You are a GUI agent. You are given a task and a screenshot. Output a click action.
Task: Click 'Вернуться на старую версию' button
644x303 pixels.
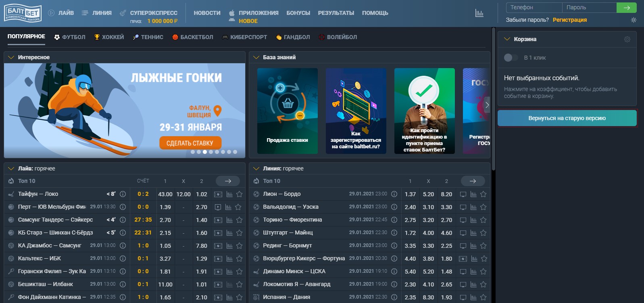tap(567, 118)
